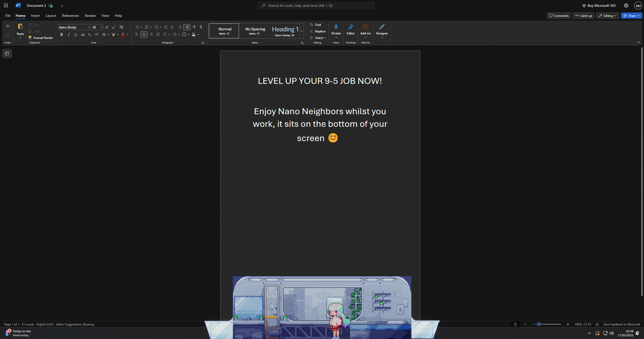This screenshot has width=644, height=339.
Task: Apply superscript formatting
Action: (x=97, y=35)
